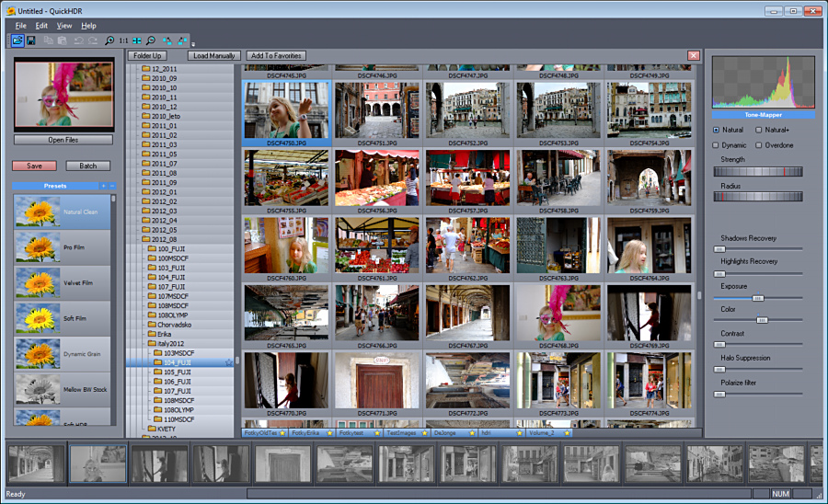The width and height of the screenshot is (828, 504).
Task: Click the first cyan squares arrow toolbar icon
Action: [167, 40]
